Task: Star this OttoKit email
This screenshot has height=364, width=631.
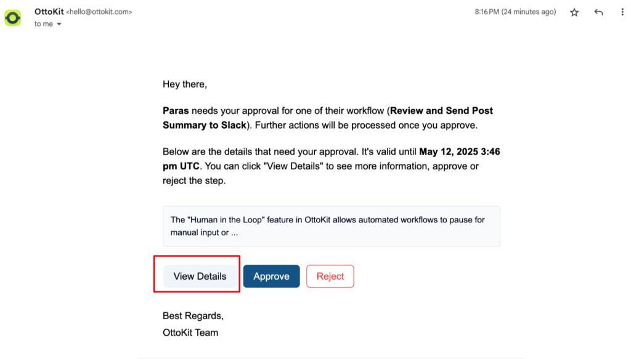Action: (574, 12)
